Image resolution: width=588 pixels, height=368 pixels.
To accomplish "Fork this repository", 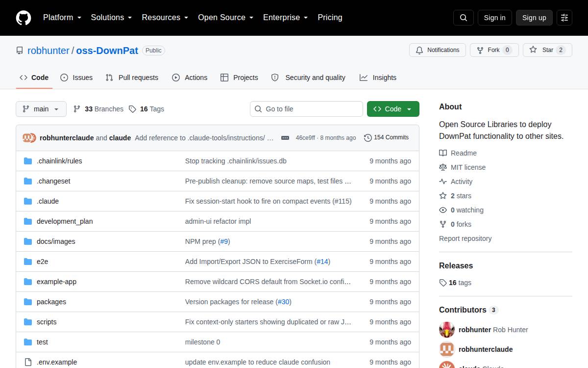I will pos(494,50).
